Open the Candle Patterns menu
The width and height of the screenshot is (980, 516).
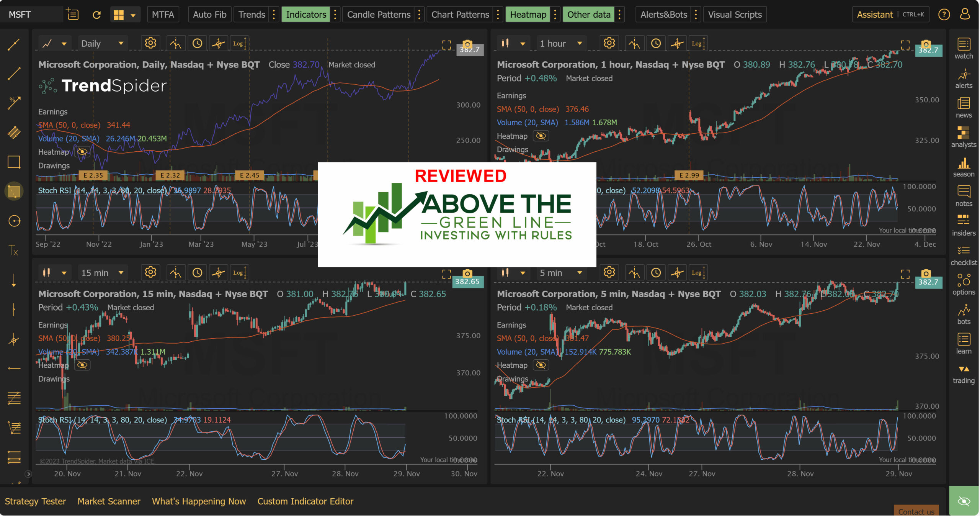click(x=378, y=15)
